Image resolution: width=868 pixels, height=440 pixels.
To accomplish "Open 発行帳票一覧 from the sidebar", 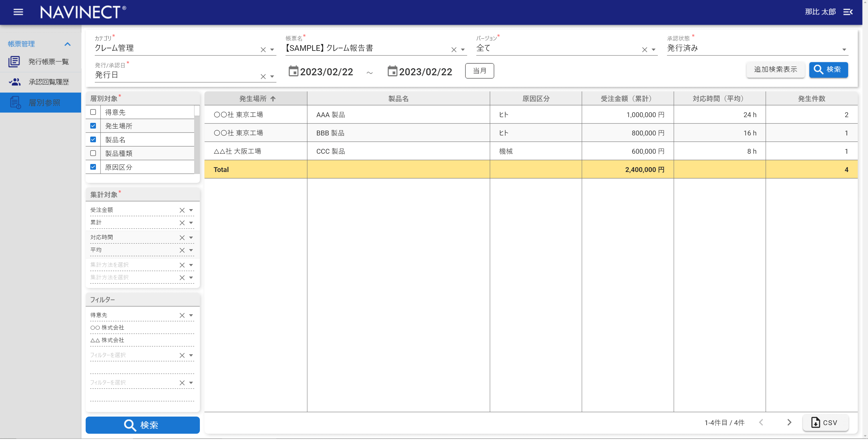I will click(41, 62).
